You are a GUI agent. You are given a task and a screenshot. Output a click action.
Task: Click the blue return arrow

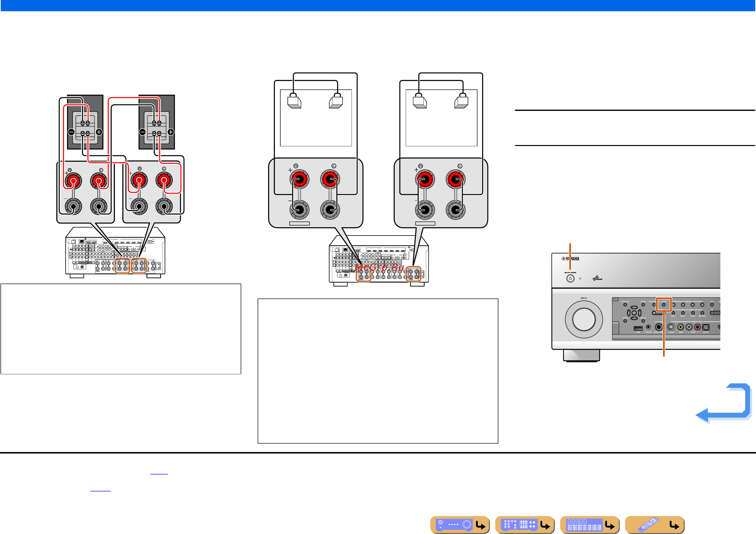[x=724, y=404]
